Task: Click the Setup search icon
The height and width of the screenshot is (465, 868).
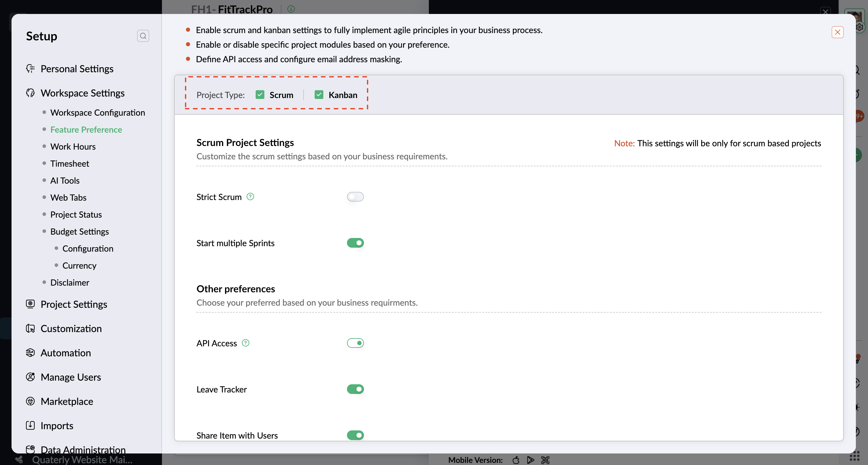Action: (143, 36)
